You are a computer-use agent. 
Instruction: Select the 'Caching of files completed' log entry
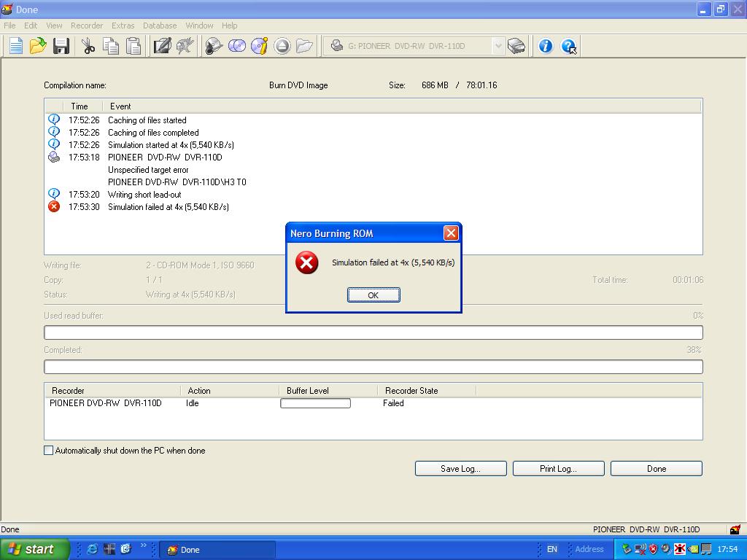[x=153, y=133]
